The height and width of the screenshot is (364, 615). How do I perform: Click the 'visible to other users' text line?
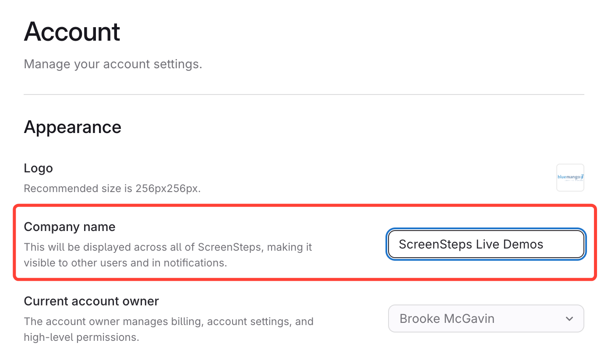click(125, 263)
